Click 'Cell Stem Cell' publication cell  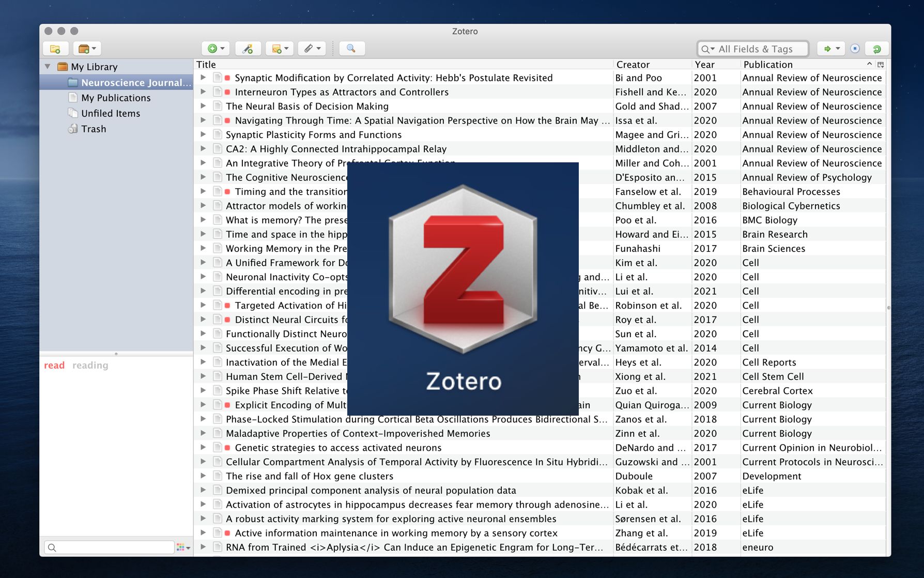(773, 376)
